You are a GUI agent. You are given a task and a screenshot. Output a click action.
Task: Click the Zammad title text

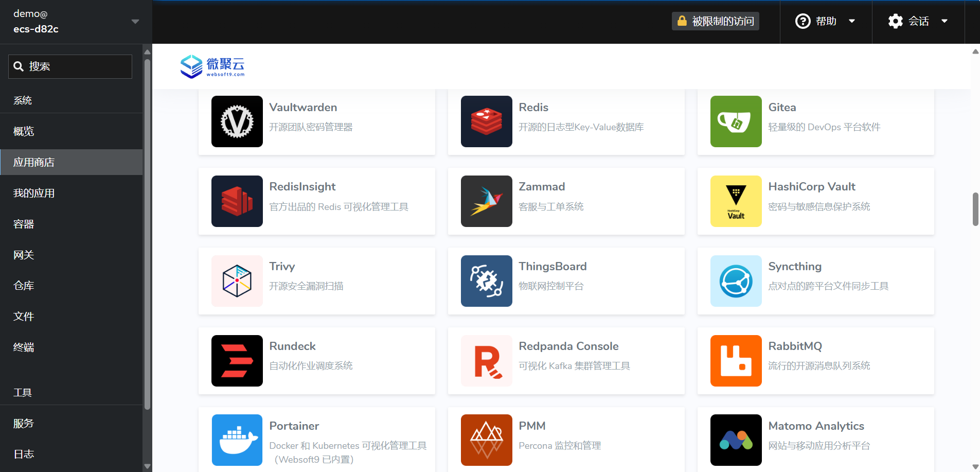(x=542, y=187)
